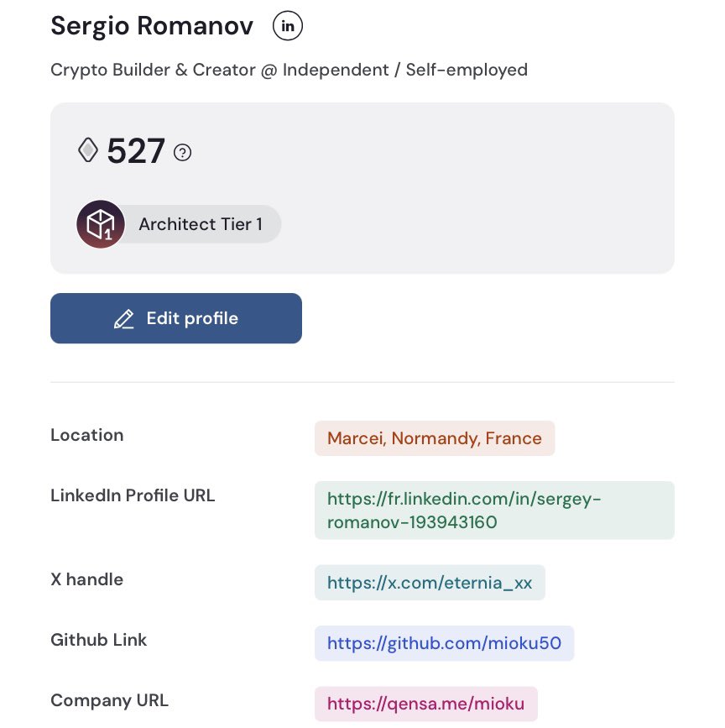Open the x.com/eternia_xx link
Screen dimensions: 725x728
[430, 583]
